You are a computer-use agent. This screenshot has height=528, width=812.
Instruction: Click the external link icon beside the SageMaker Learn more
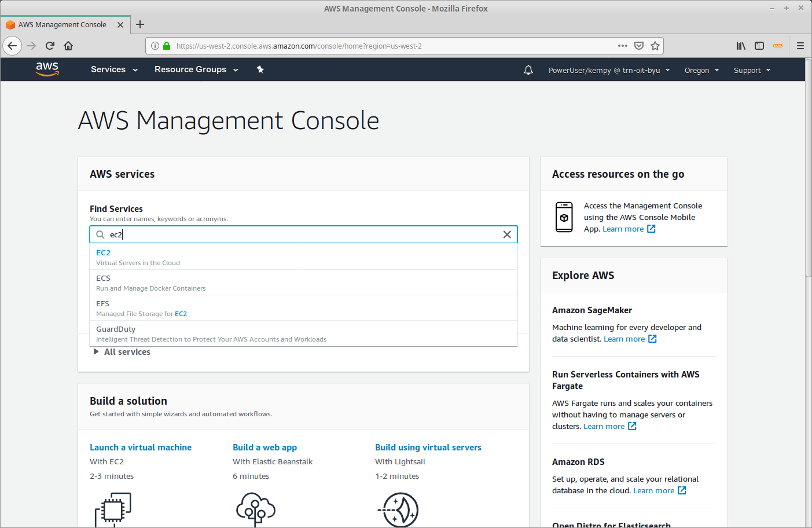[x=652, y=339]
